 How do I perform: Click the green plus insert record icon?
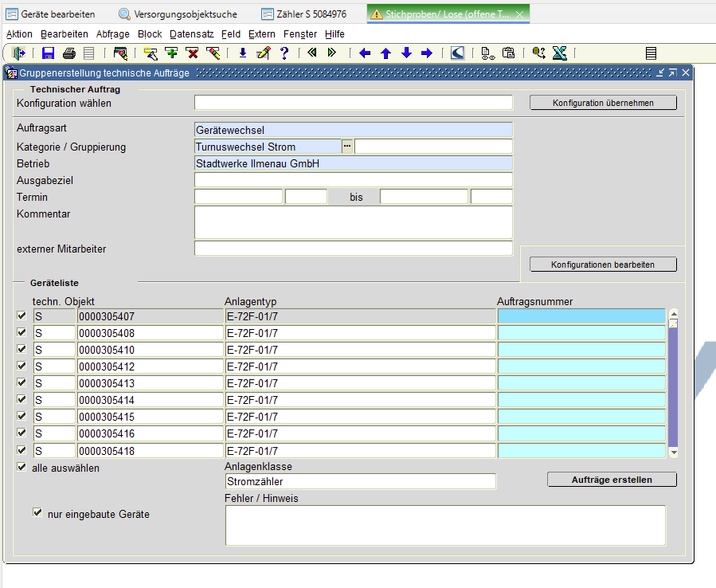[x=171, y=53]
